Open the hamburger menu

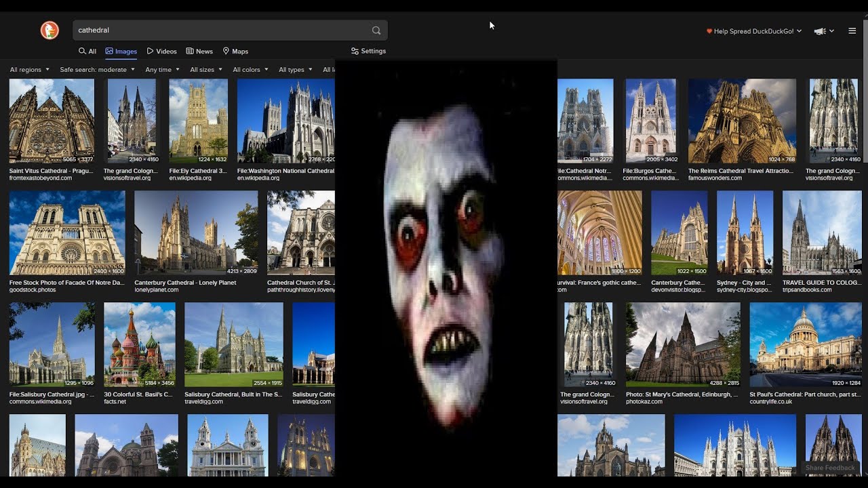(x=852, y=30)
